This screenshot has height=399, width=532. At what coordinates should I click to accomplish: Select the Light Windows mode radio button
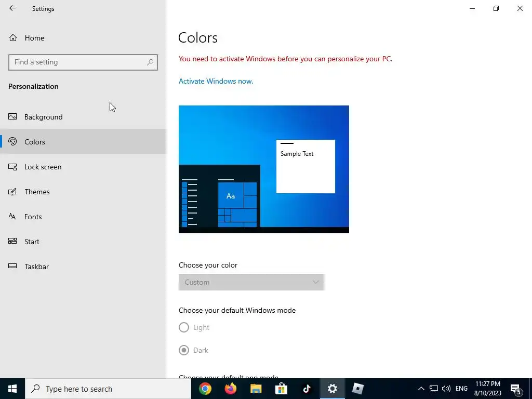tap(183, 327)
